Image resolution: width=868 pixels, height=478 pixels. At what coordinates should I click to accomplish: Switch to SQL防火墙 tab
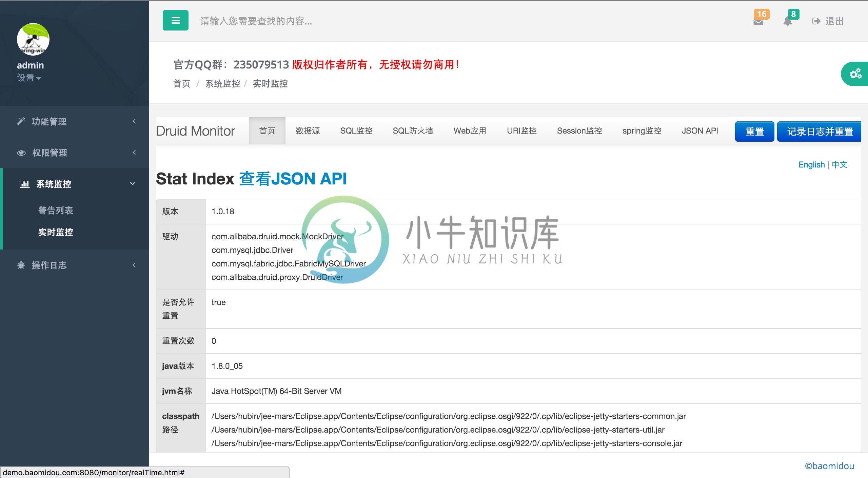point(413,131)
